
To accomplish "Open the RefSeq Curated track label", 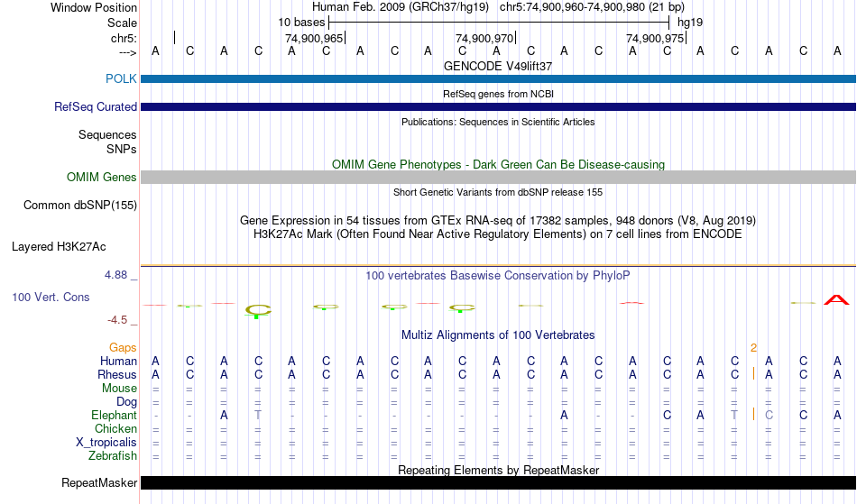I will [95, 107].
